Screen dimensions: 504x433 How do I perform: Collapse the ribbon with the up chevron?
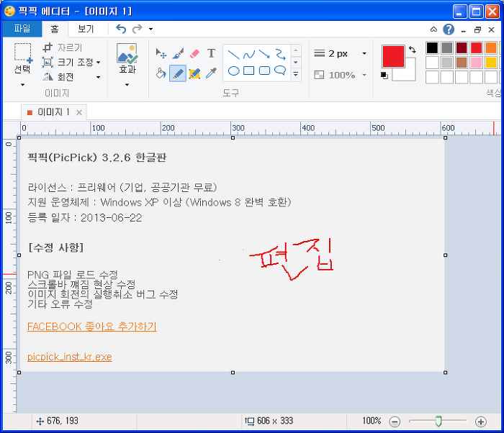click(x=433, y=29)
